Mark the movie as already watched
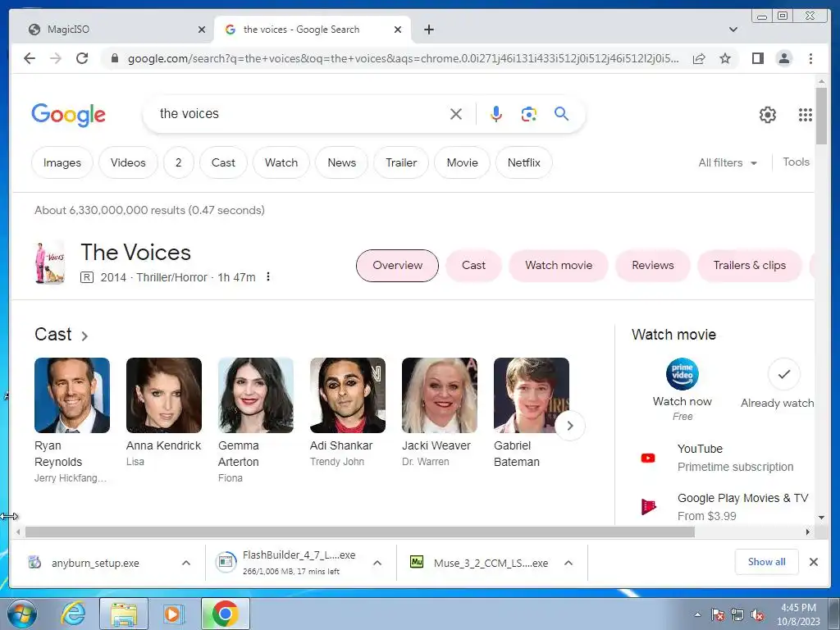The height and width of the screenshot is (630, 840). pyautogui.click(x=783, y=374)
